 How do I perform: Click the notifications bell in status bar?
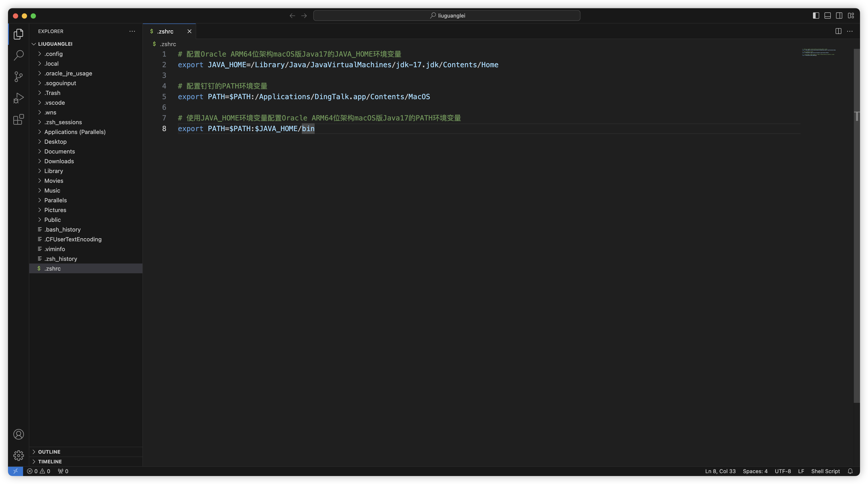pos(850,471)
